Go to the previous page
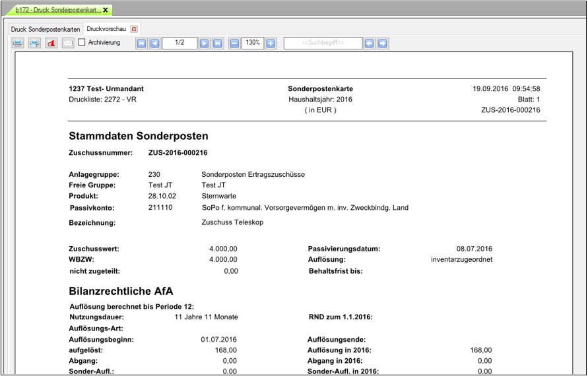The image size is (588, 376). tap(154, 43)
